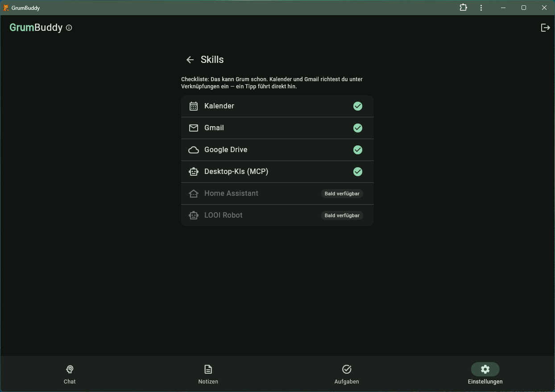
Task: Click the GrumBuddy app icon in title bar
Action: click(6, 8)
